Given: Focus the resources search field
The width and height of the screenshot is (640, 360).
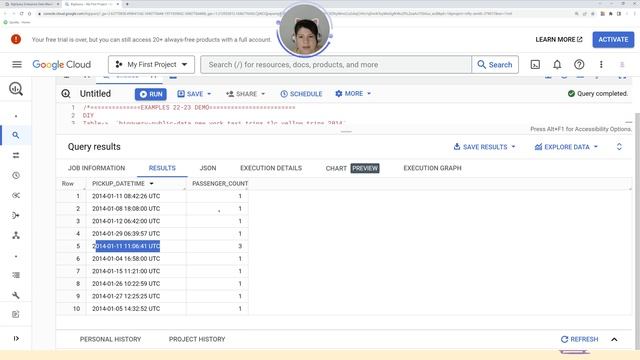Looking at the screenshot, I should [336, 64].
